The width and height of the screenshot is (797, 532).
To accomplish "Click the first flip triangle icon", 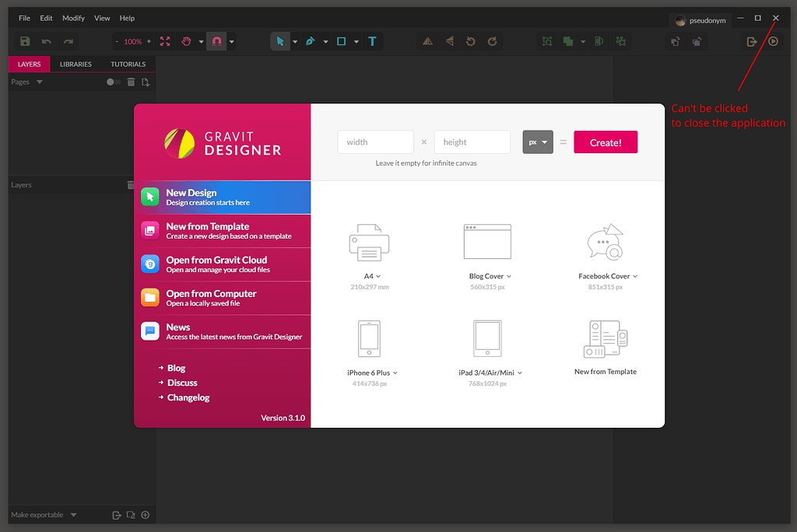I will (428, 41).
